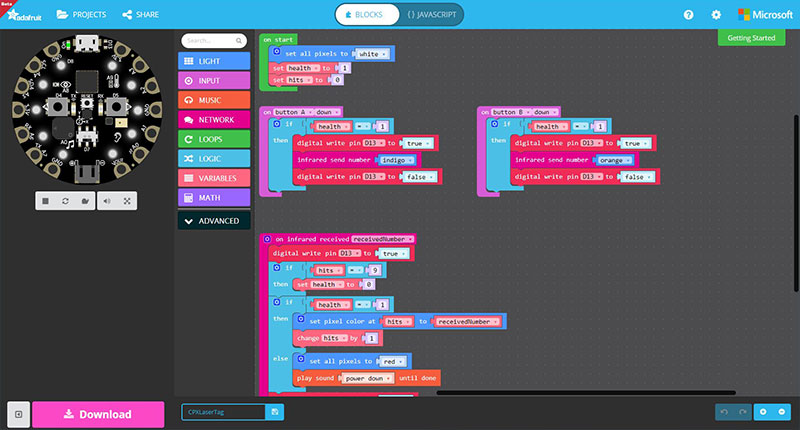Launch simulator in fullscreen

tap(129, 201)
